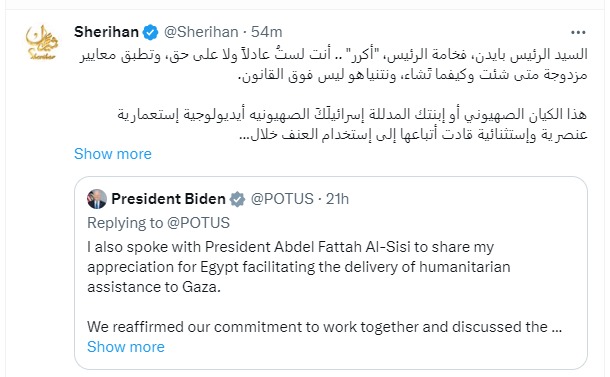
Task: Click the second Arabic paragraph of the tweet
Action: tap(352, 124)
